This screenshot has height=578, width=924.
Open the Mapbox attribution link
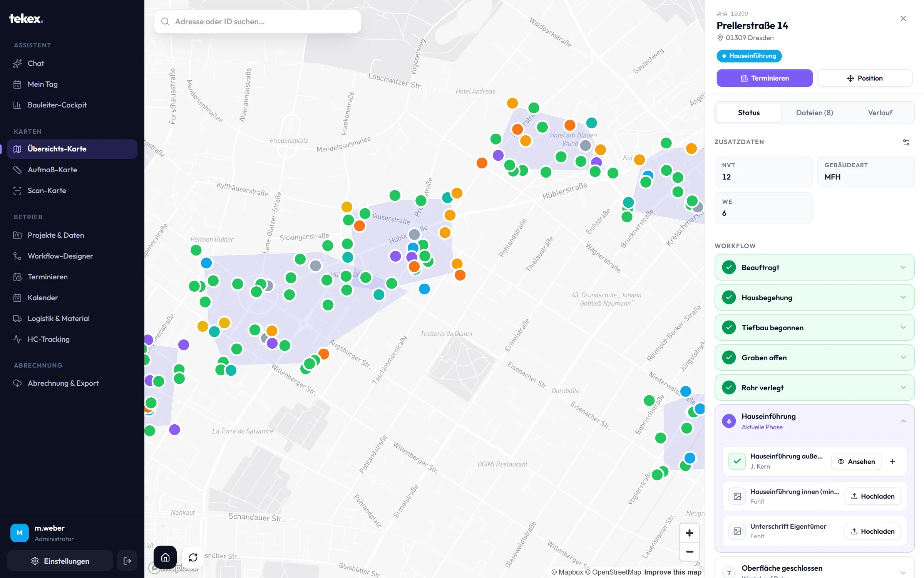(x=567, y=572)
